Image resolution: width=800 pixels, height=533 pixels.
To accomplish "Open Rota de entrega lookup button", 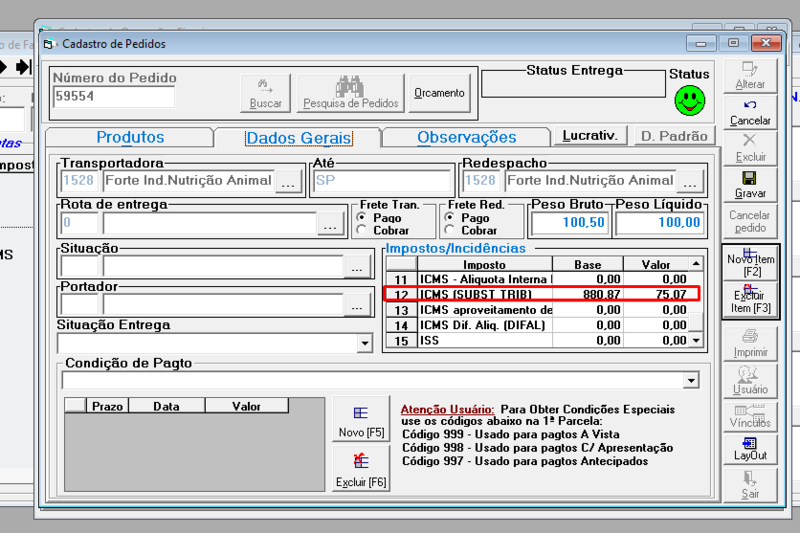I will point(330,223).
